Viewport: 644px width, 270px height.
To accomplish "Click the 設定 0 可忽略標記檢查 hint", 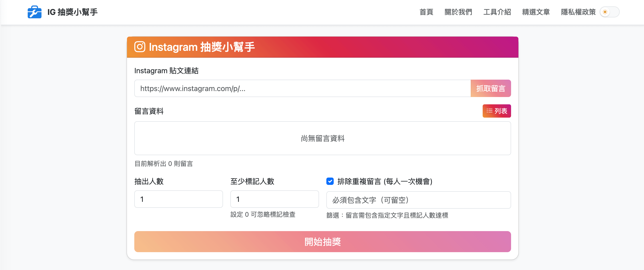I will coord(263,214).
